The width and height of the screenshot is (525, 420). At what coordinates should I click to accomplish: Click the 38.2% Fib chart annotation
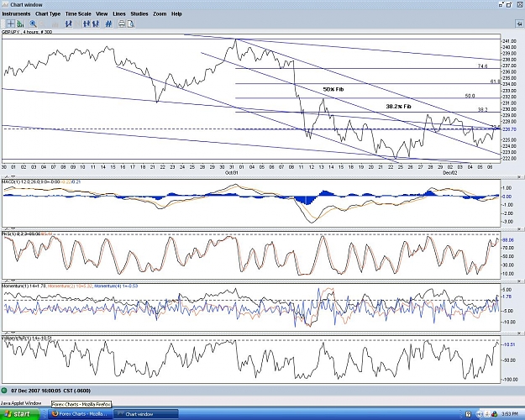[x=398, y=107]
